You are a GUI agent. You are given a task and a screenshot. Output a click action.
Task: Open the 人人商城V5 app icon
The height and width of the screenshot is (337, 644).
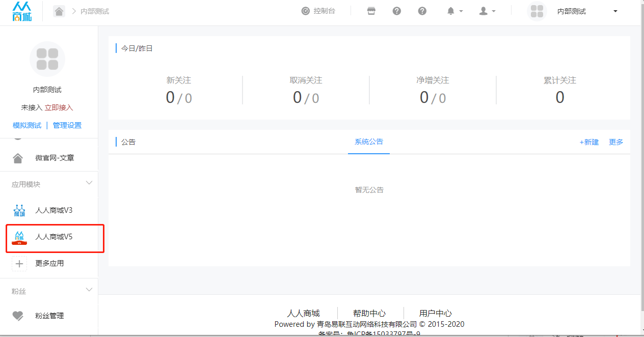click(x=19, y=237)
